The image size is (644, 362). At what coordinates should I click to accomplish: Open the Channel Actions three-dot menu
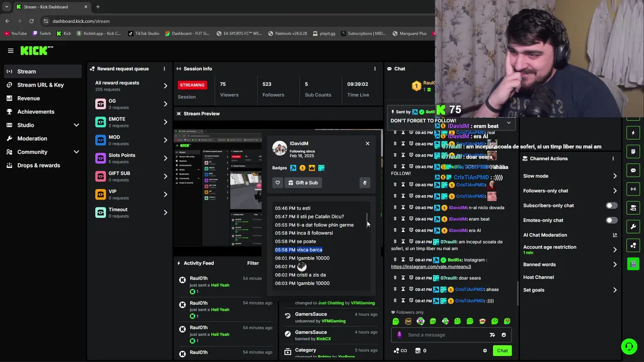tap(613, 158)
